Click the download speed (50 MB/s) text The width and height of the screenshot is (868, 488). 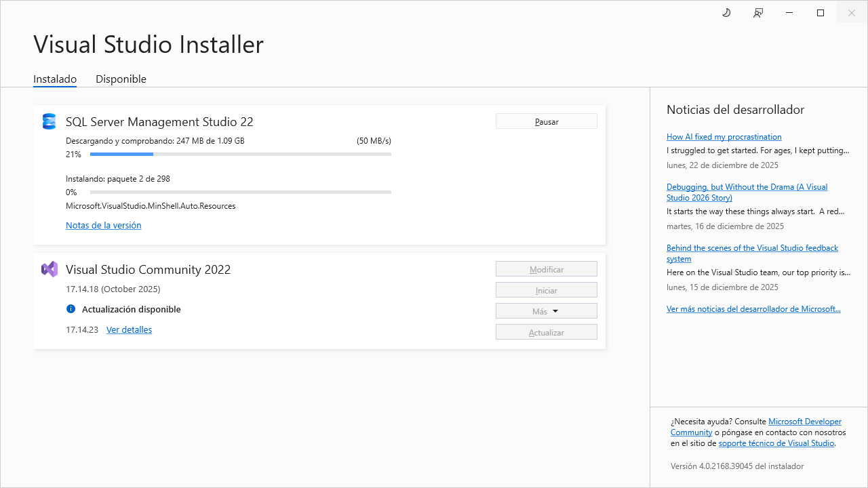pos(374,141)
